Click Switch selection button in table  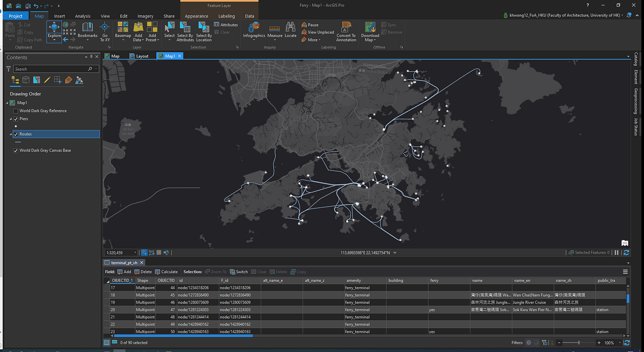[x=239, y=272]
